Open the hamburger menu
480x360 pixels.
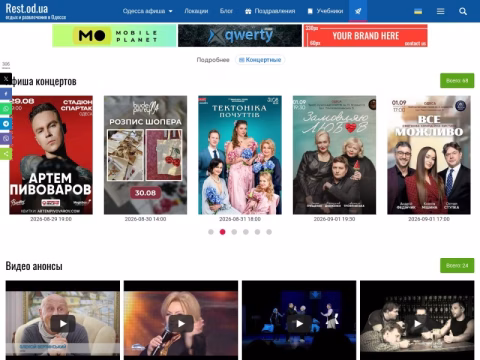(x=440, y=11)
